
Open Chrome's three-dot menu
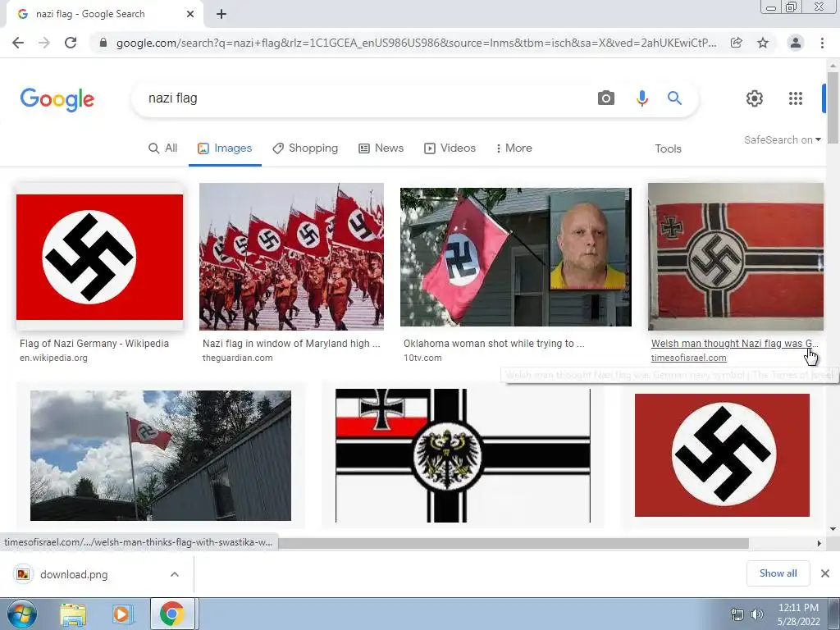pyautogui.click(x=822, y=43)
